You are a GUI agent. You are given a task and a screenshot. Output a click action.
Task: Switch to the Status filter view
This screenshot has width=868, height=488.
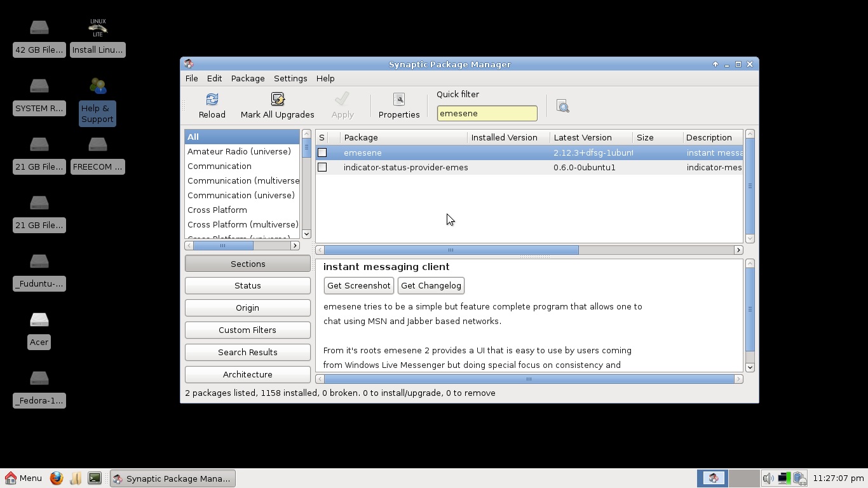248,286
